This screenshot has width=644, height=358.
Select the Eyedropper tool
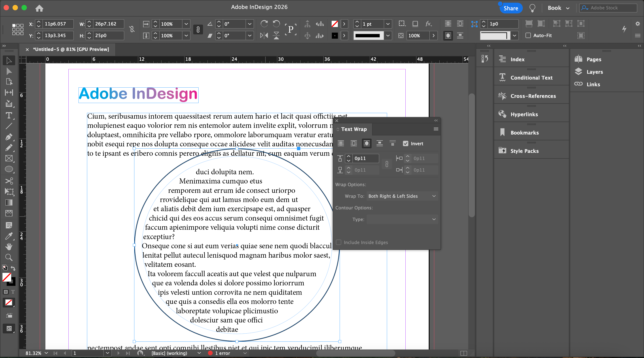coord(9,236)
